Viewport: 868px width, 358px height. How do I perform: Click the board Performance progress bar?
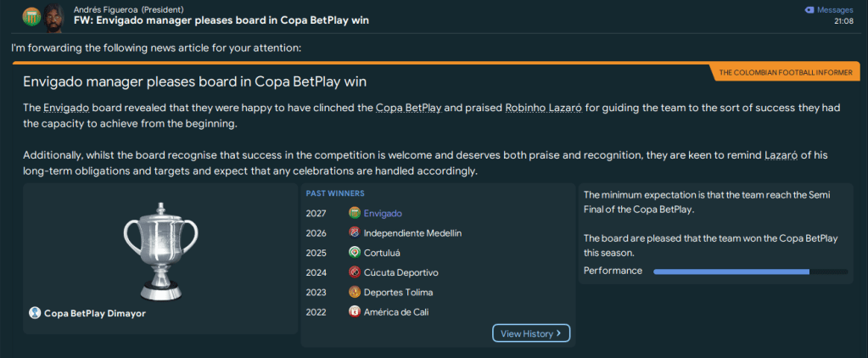pyautogui.click(x=750, y=271)
